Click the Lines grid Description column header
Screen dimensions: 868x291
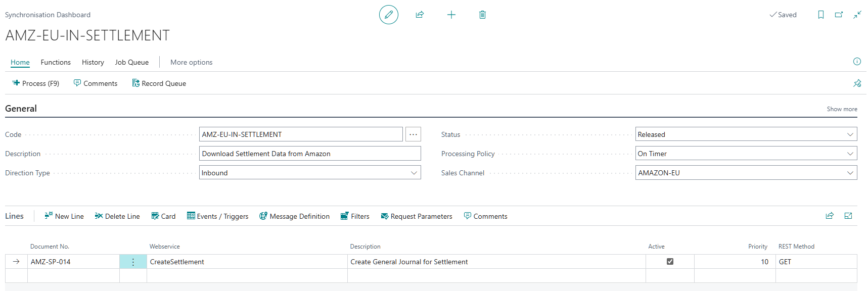(x=365, y=247)
